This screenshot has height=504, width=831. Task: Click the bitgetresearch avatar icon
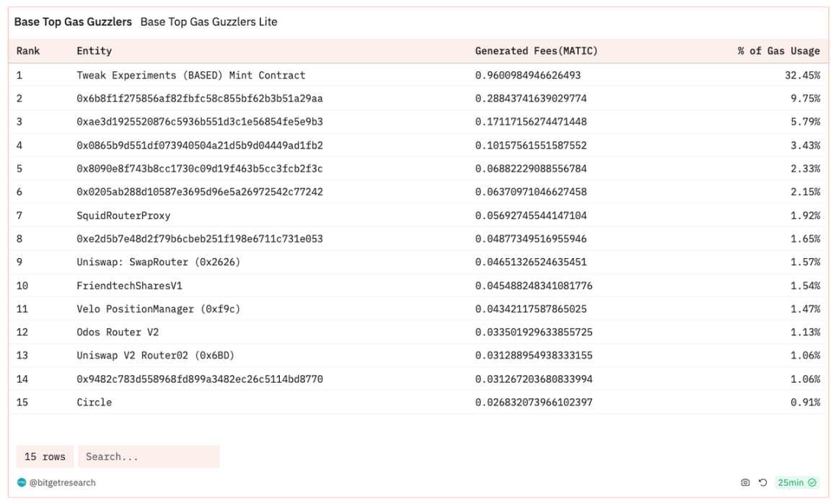point(21,482)
